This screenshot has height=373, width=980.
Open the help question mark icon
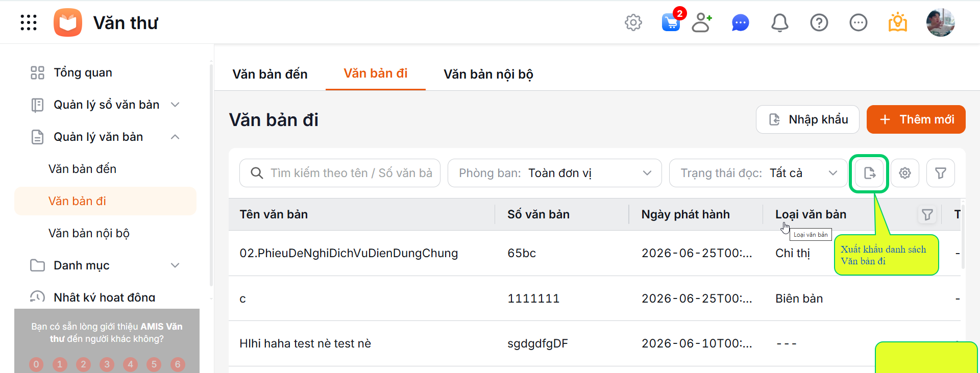click(x=819, y=22)
